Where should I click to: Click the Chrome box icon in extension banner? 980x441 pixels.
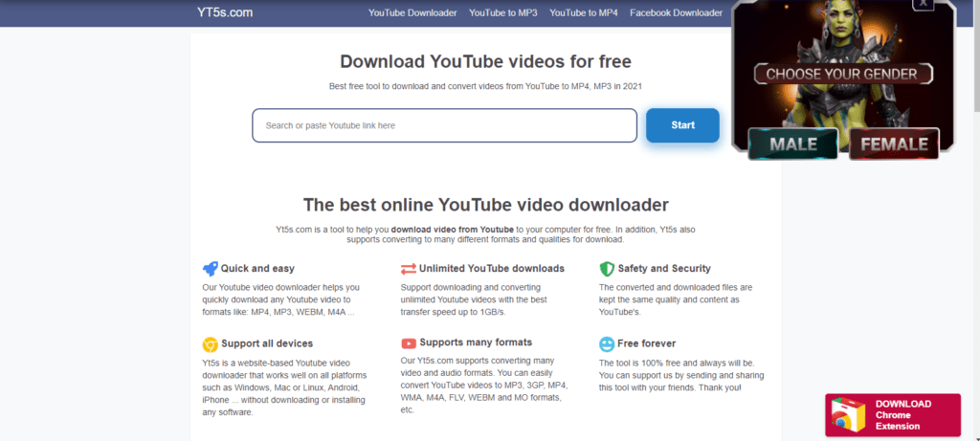click(x=848, y=415)
